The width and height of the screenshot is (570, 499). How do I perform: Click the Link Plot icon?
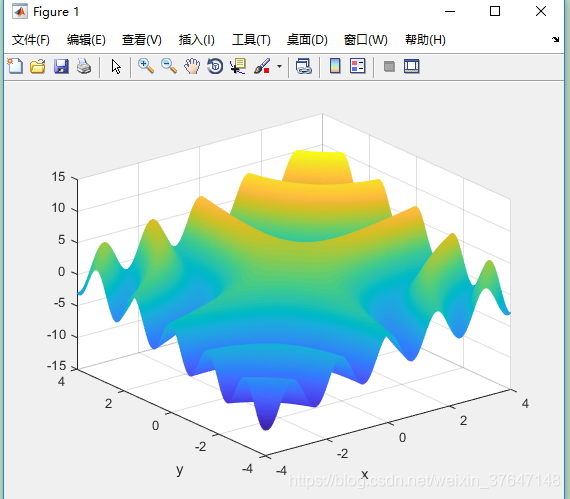304,67
